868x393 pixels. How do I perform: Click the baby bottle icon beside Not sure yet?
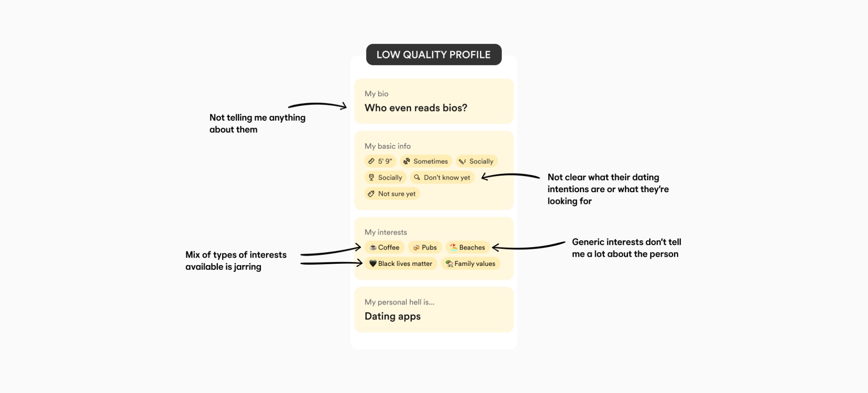(x=371, y=194)
